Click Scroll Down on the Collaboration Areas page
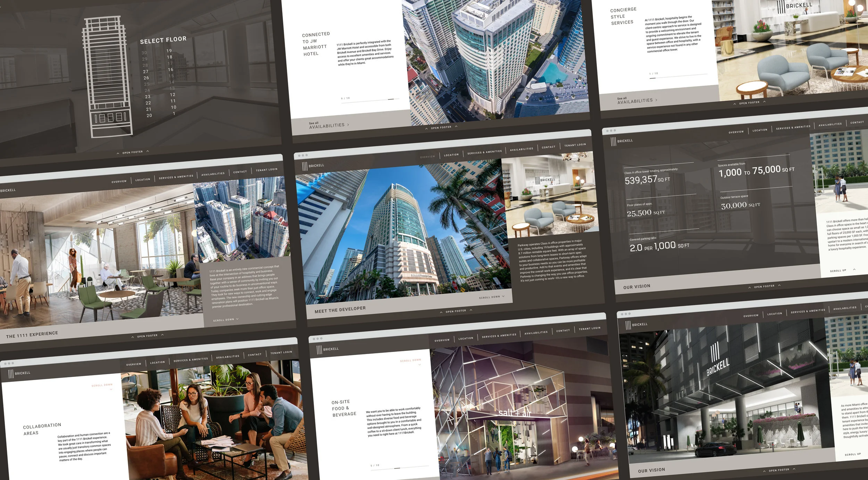The height and width of the screenshot is (480, 868). point(102,386)
